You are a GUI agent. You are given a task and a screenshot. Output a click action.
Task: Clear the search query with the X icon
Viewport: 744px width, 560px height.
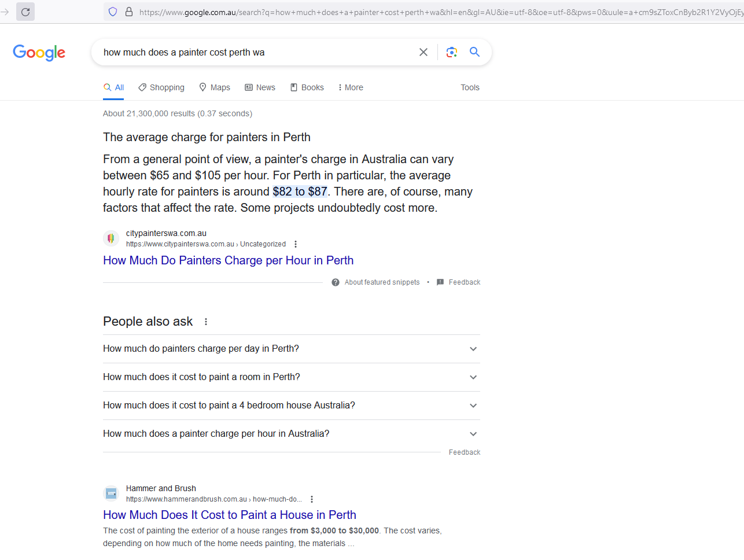pos(423,52)
